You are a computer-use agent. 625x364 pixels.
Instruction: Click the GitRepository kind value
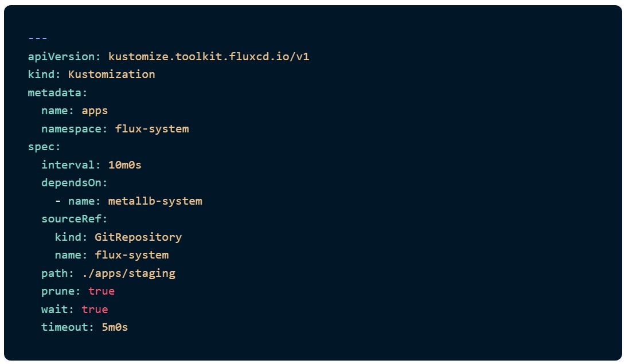point(138,237)
